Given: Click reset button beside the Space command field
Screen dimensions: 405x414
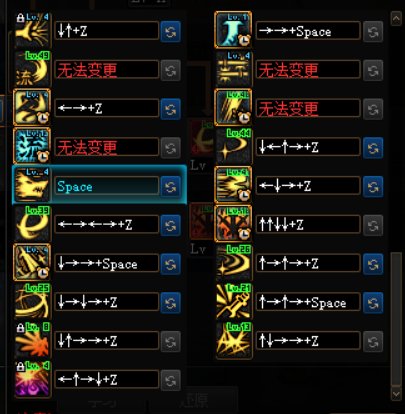Looking at the screenshot, I should [170, 187].
